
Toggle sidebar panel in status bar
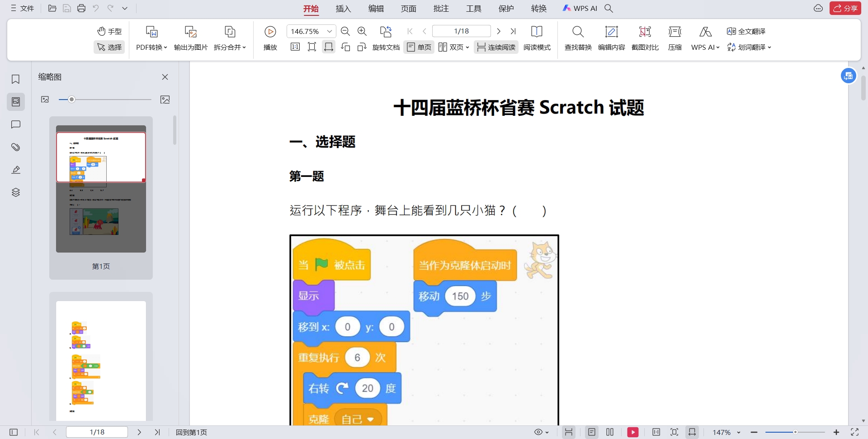14,432
